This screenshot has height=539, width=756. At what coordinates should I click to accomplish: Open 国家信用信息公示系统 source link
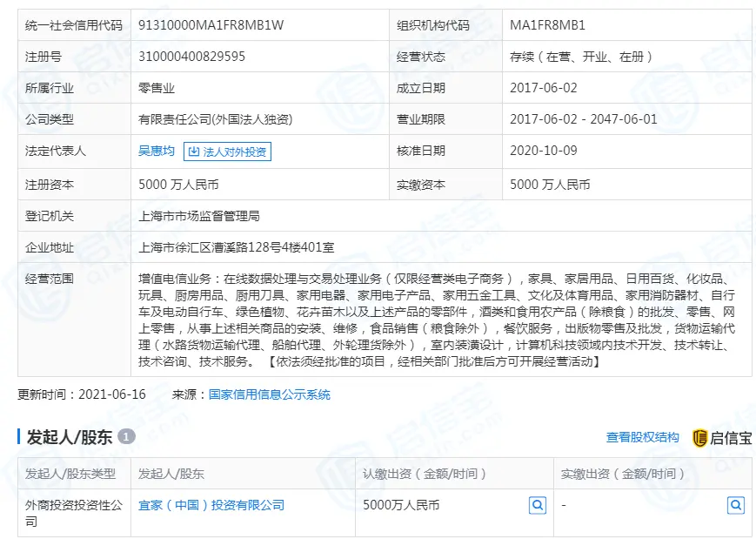click(270, 394)
